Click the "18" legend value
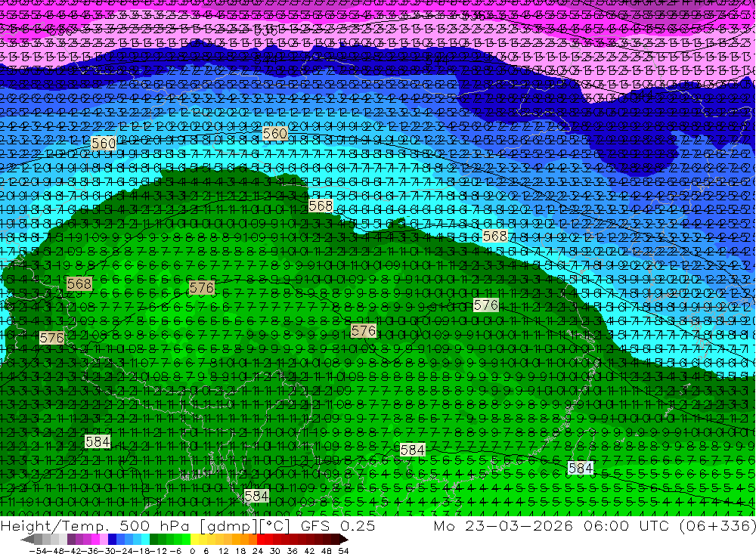 tap(240, 551)
